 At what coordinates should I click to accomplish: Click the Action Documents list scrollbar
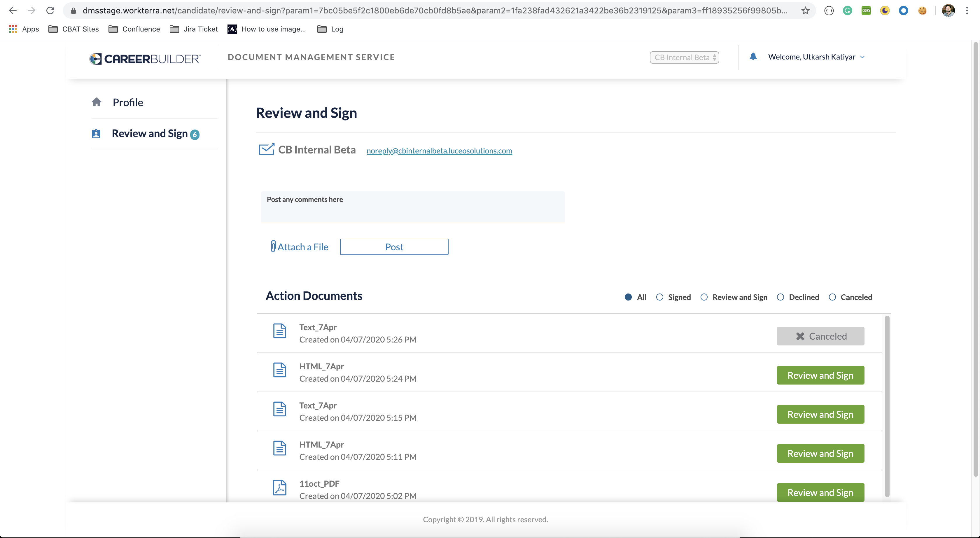tap(887, 406)
